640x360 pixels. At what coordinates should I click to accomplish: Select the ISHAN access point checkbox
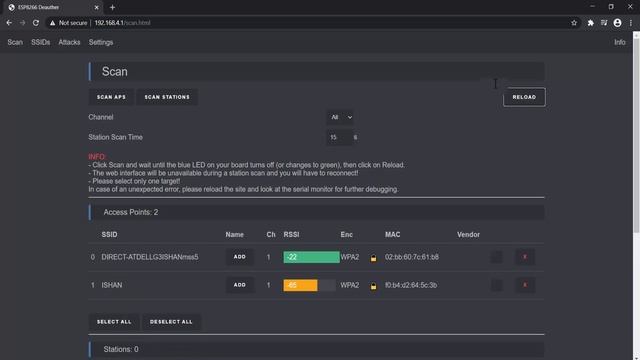(496, 285)
